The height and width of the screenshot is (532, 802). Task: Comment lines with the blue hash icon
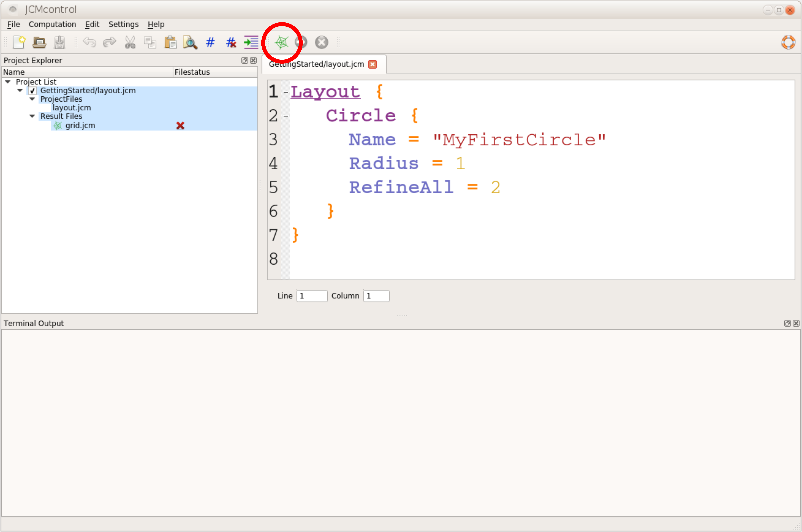pyautogui.click(x=210, y=42)
